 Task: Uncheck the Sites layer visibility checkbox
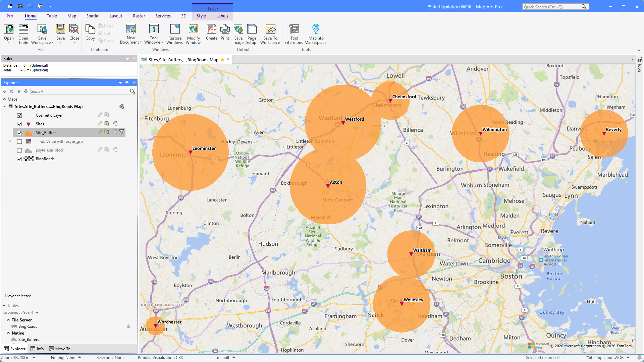point(19,124)
